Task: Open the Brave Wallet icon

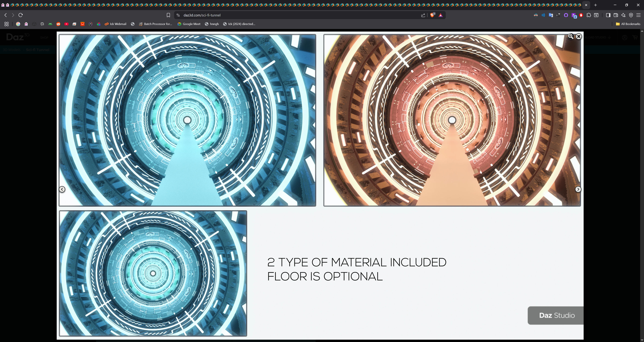Action: pyautogui.click(x=616, y=15)
